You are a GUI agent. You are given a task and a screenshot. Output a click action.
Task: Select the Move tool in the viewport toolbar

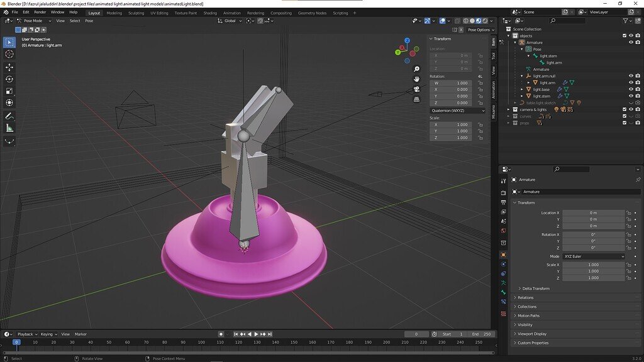tap(8, 67)
